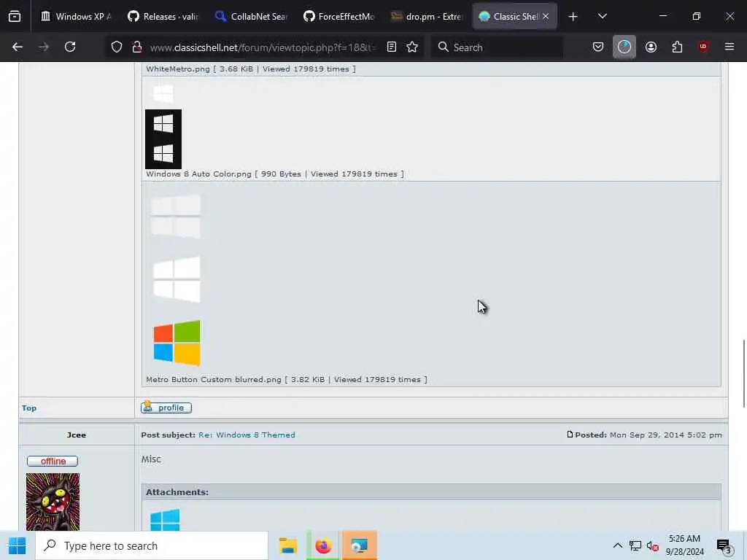
Task: Switch to the dro.pm tab
Action: tap(426, 17)
